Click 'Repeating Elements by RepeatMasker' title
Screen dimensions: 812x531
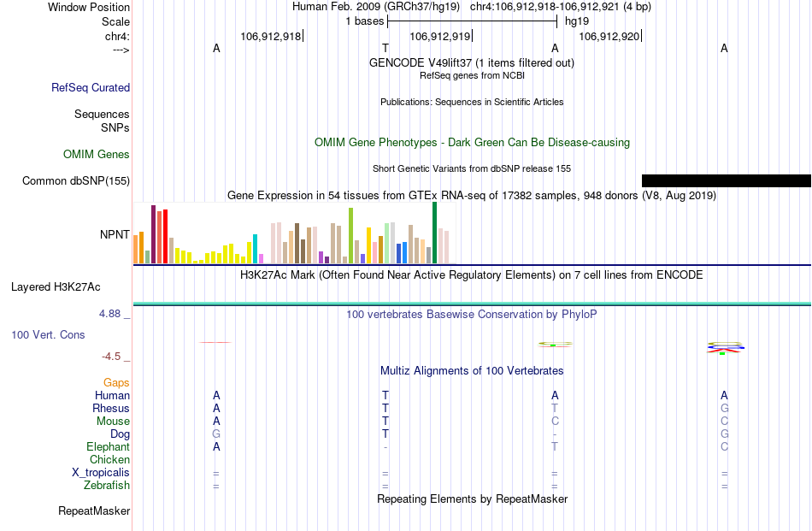tap(472, 499)
